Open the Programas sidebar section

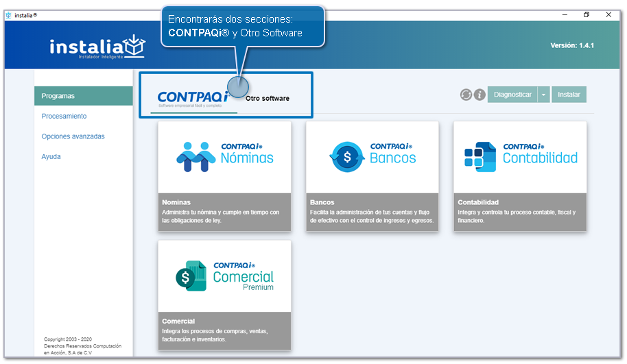coord(84,96)
